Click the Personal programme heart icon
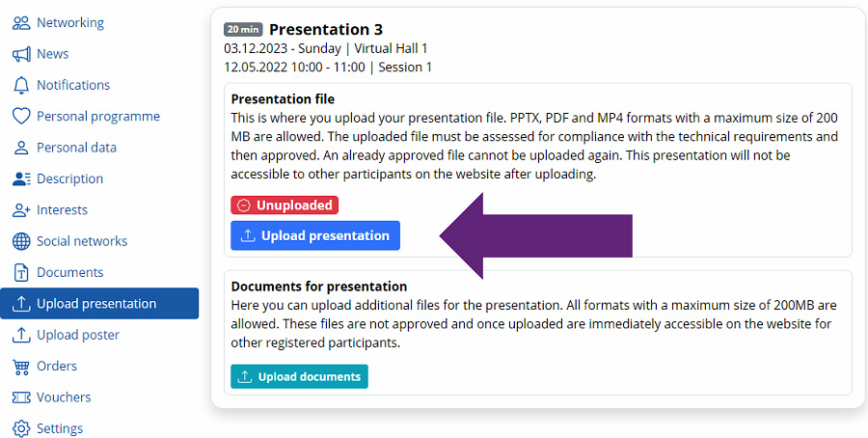 pos(21,117)
